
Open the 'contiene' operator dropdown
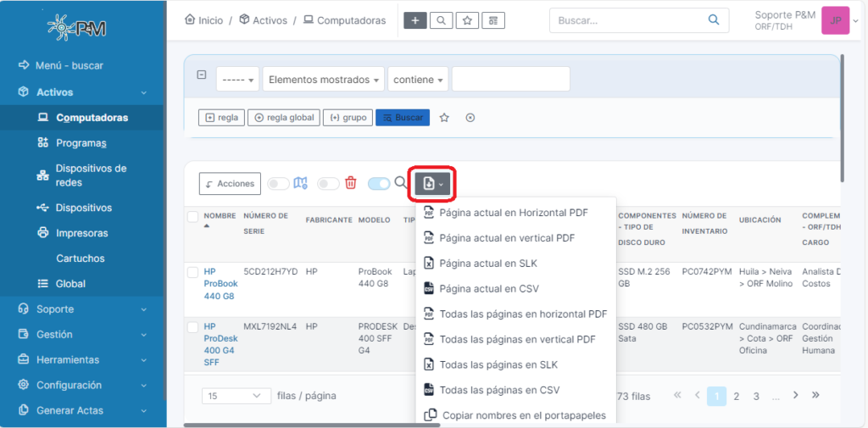tap(419, 80)
